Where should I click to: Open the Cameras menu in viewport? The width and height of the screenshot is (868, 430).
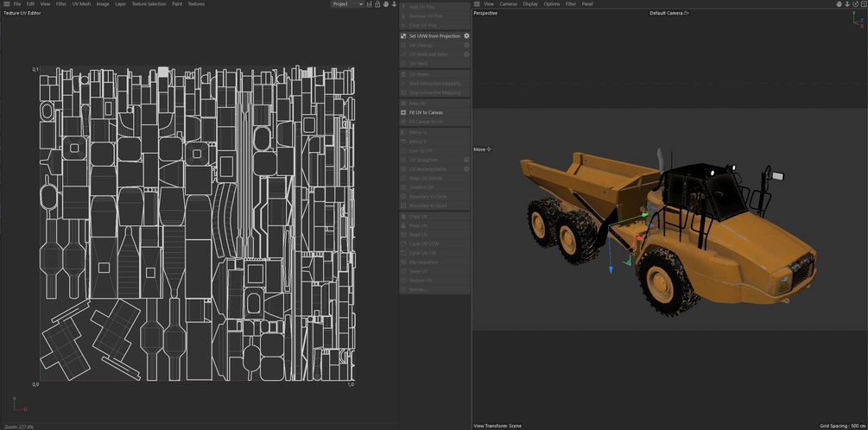click(x=509, y=4)
